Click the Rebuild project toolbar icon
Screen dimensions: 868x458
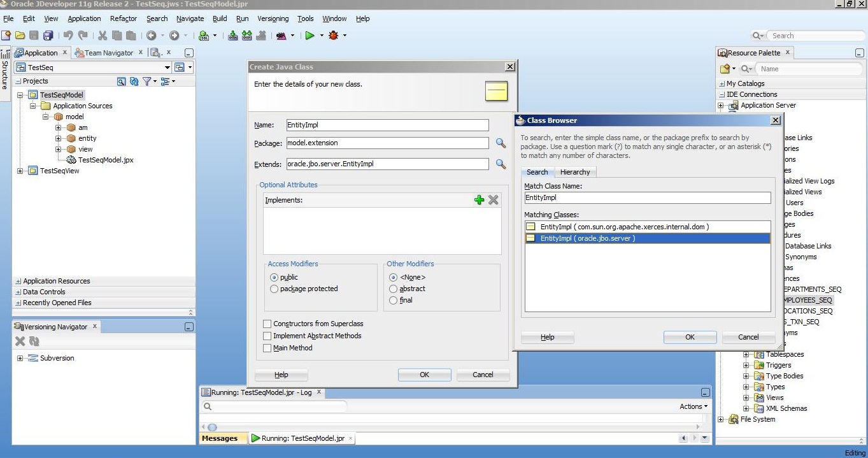tap(246, 36)
